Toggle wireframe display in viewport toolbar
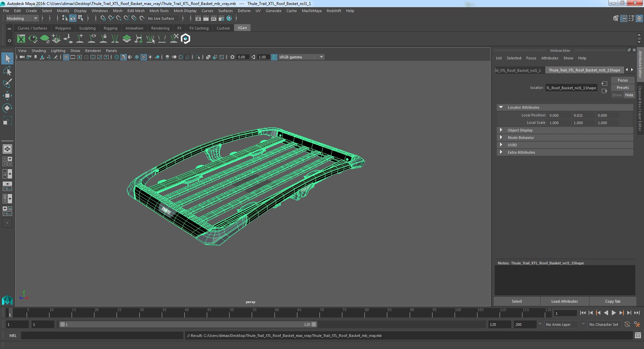 (x=117, y=57)
